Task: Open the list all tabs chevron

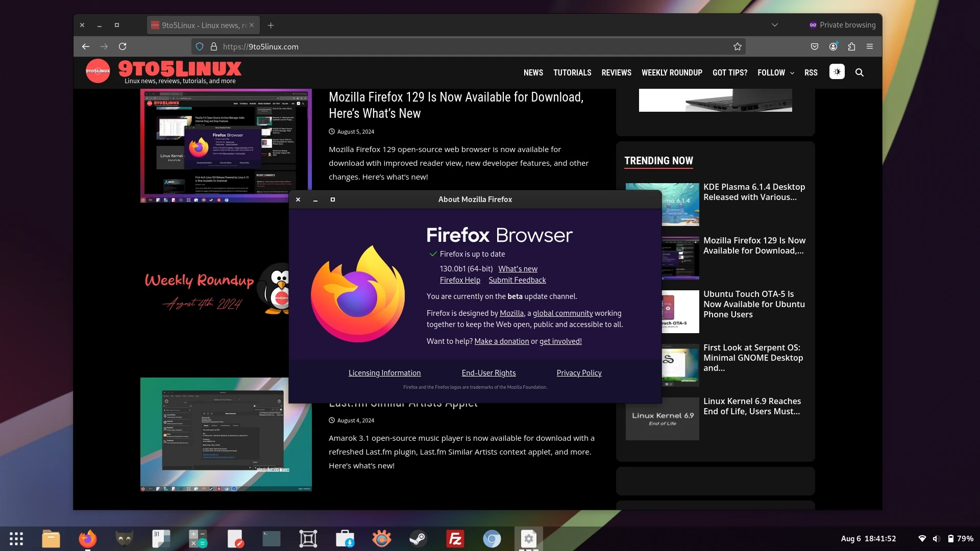Action: [774, 24]
